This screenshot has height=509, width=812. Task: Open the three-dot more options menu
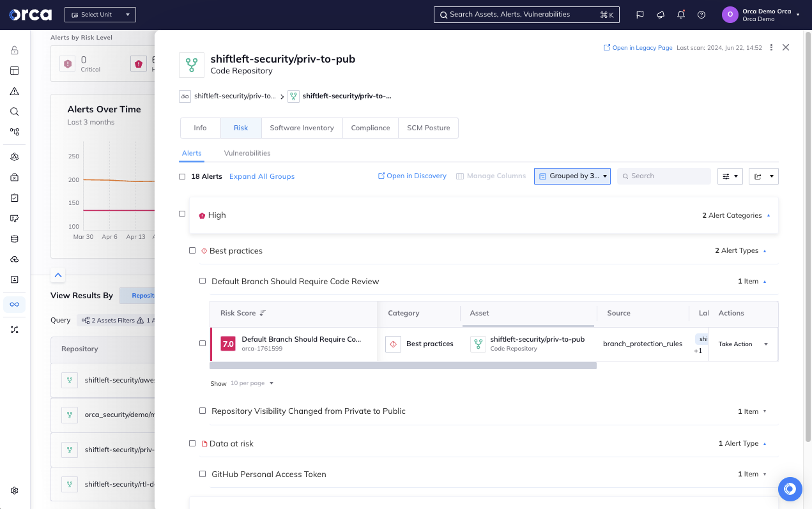pos(772,47)
